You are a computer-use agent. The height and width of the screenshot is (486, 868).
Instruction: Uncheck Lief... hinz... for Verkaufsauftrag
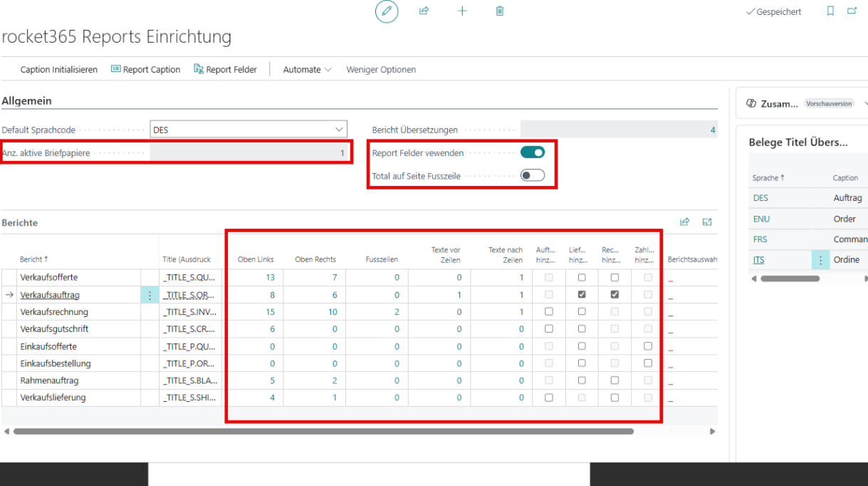pos(582,294)
